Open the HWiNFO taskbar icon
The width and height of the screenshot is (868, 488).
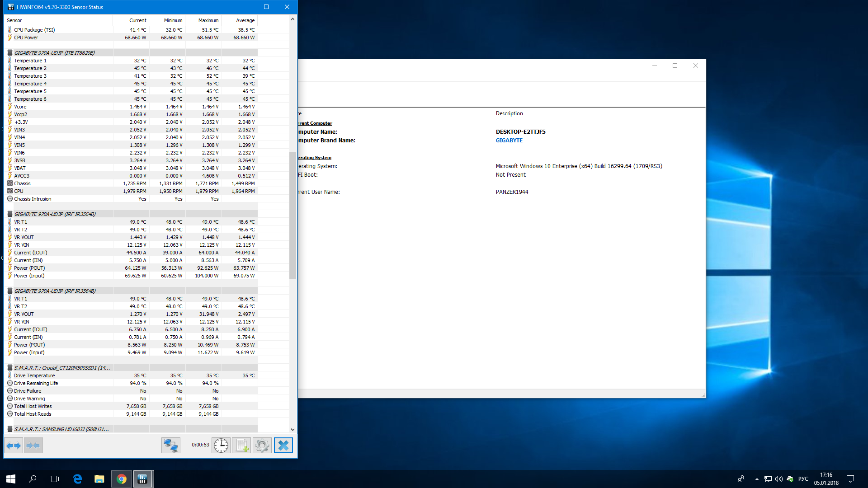[x=142, y=479]
